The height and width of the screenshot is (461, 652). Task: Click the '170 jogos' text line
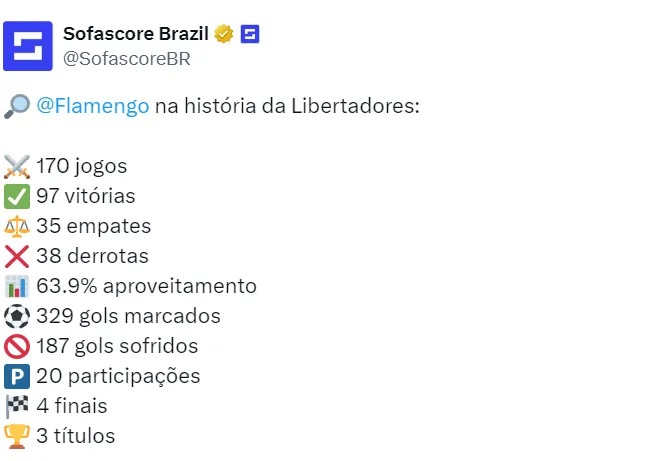tap(82, 166)
